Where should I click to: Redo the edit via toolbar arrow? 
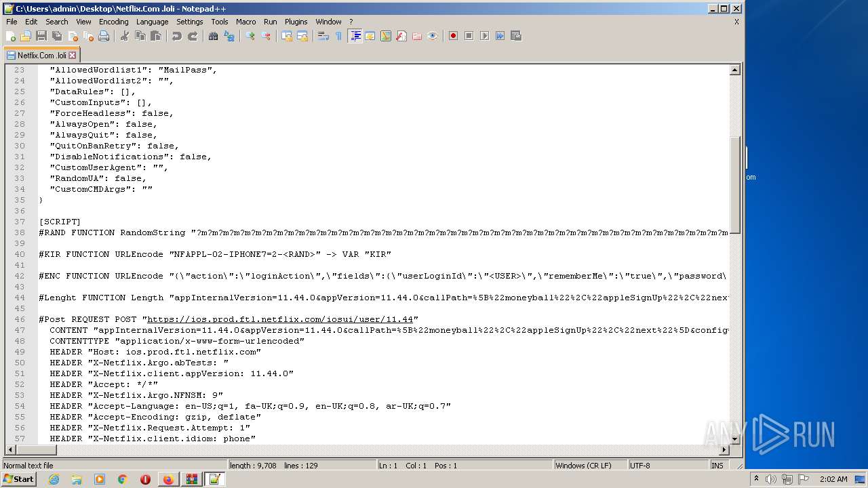pyautogui.click(x=193, y=36)
